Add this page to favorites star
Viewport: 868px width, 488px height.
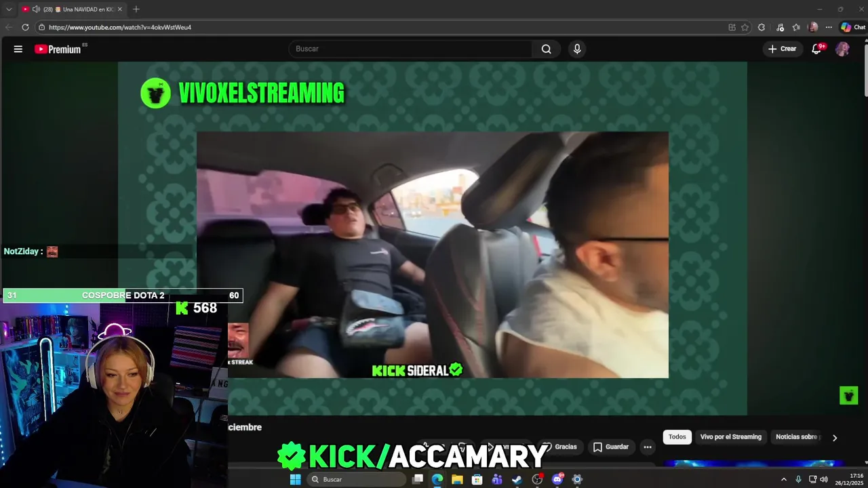[745, 27]
